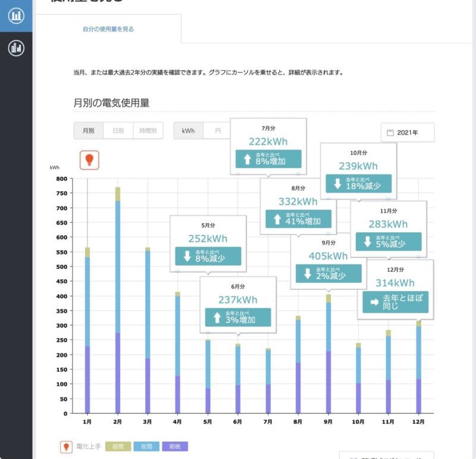Click the calendar icon beside 2021年
This screenshot has height=459, width=476.
(x=390, y=132)
